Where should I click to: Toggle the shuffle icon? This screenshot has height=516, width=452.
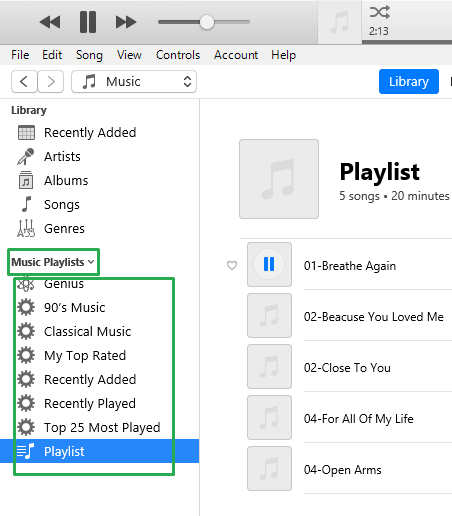tap(380, 12)
